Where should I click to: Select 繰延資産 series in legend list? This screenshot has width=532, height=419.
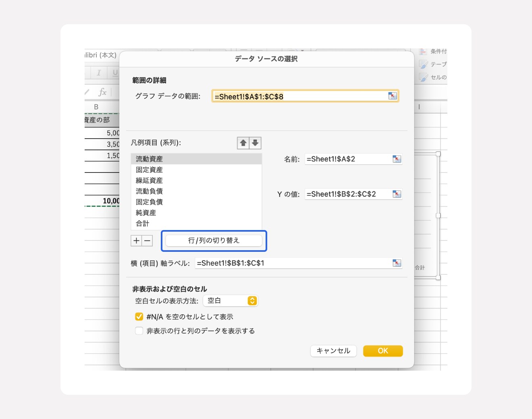point(196,180)
